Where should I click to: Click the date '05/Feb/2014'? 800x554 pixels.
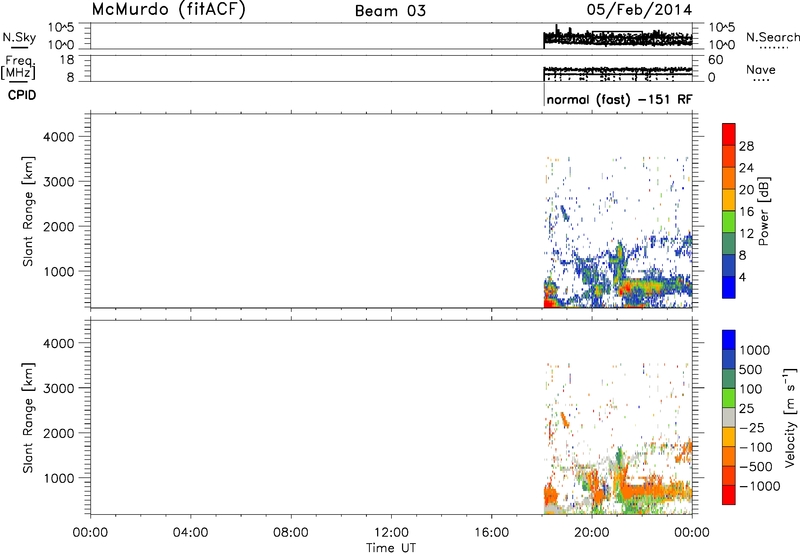639,10
